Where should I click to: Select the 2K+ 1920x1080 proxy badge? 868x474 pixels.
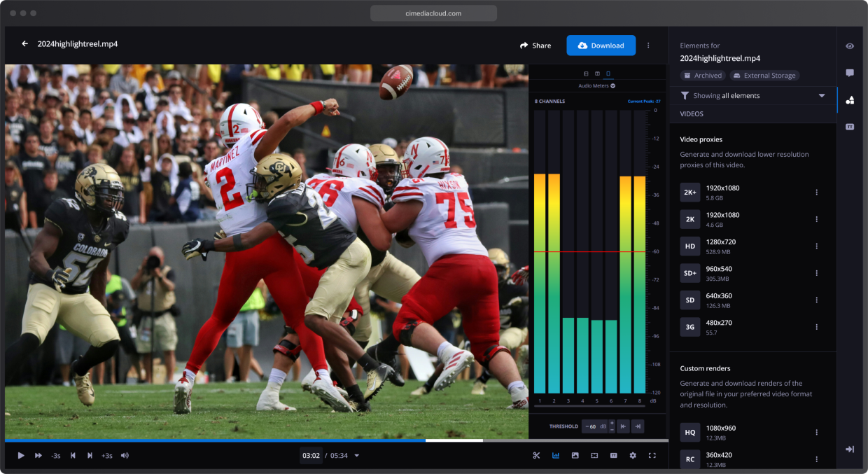(x=690, y=193)
